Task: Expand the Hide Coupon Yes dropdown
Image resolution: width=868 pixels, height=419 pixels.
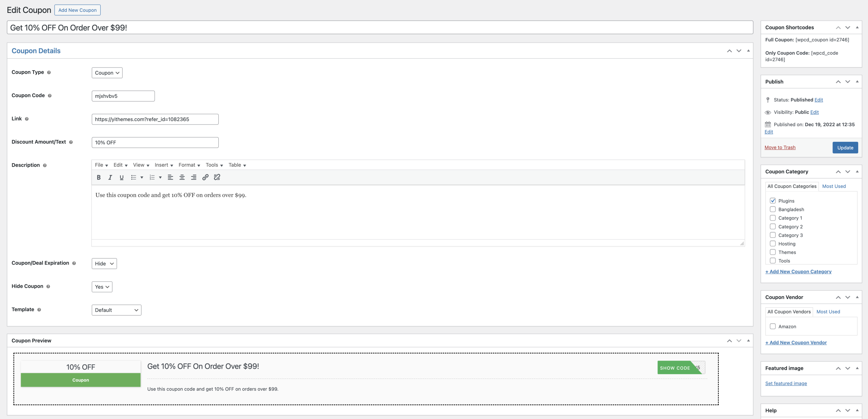Action: [102, 287]
